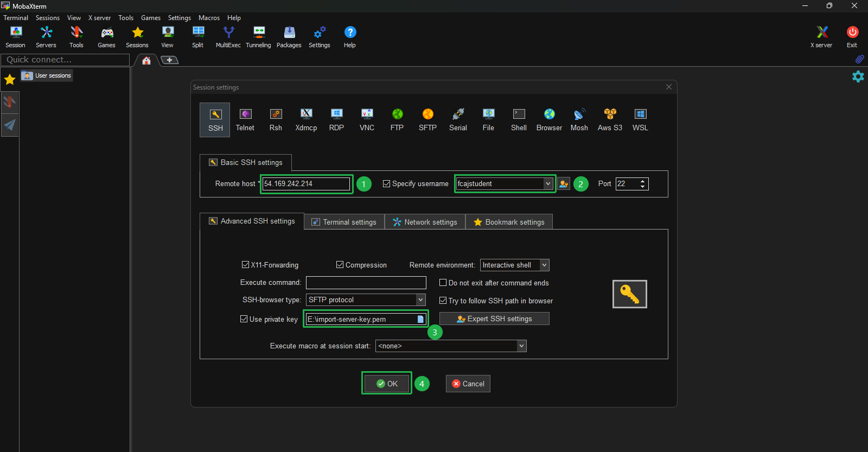The height and width of the screenshot is (452, 868).
Task: Click the large SSH key button
Action: [630, 294]
